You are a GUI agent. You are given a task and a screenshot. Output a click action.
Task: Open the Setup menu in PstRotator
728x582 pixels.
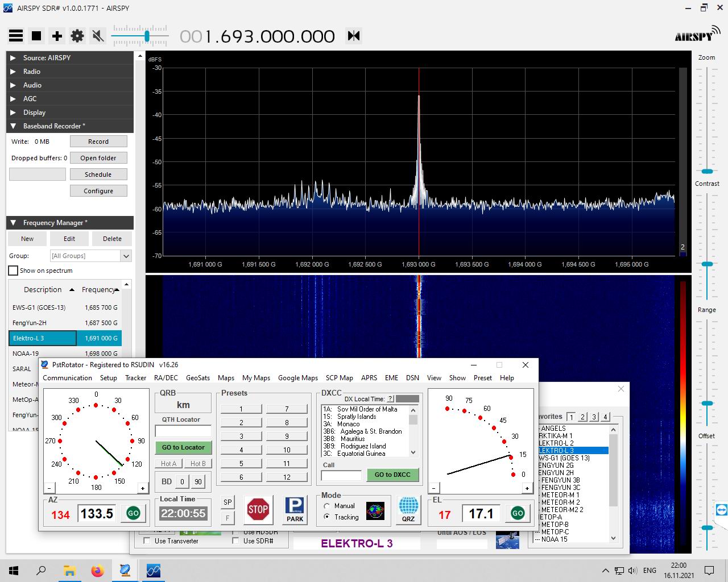tap(108, 378)
